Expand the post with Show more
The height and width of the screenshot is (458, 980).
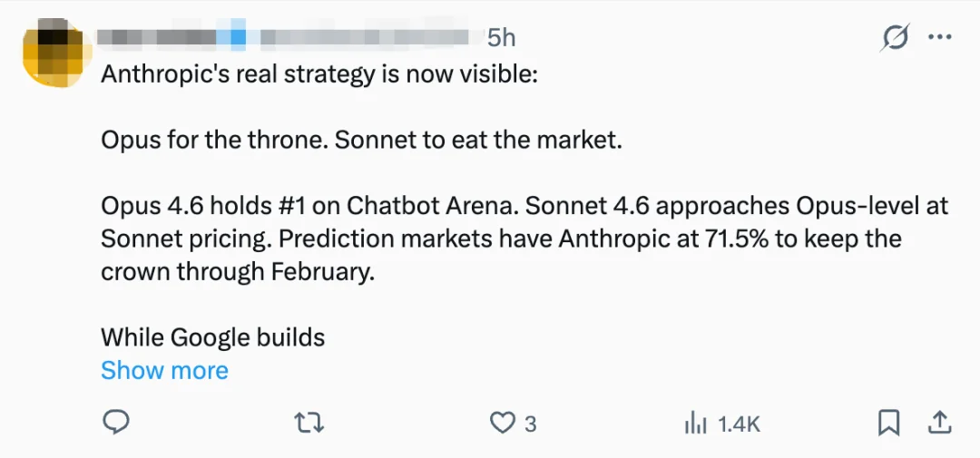click(164, 370)
